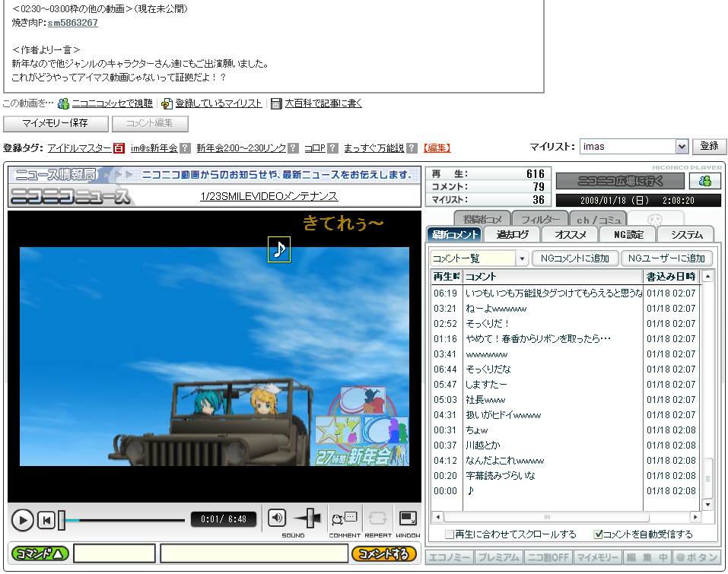Click the マイメモリー保存 button

[x=55, y=123]
